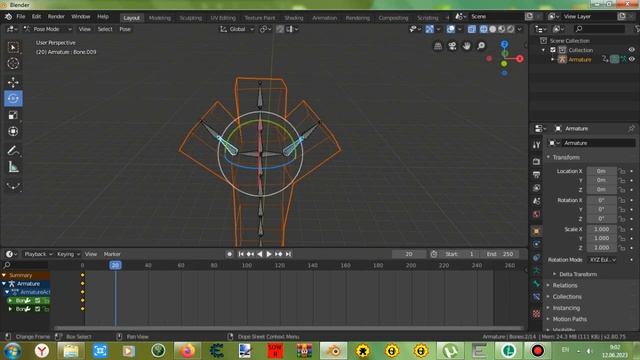
Task: Expand the Collections panel
Action: [567, 297]
